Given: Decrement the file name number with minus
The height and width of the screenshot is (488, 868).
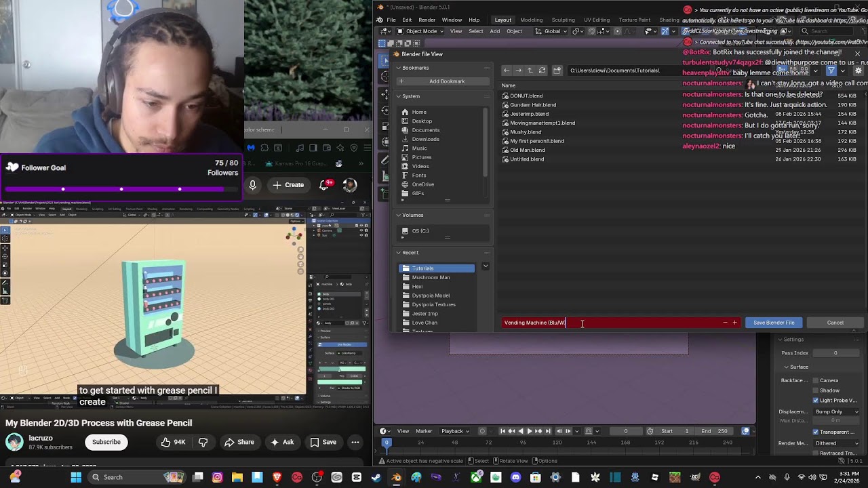Looking at the screenshot, I should tap(725, 323).
